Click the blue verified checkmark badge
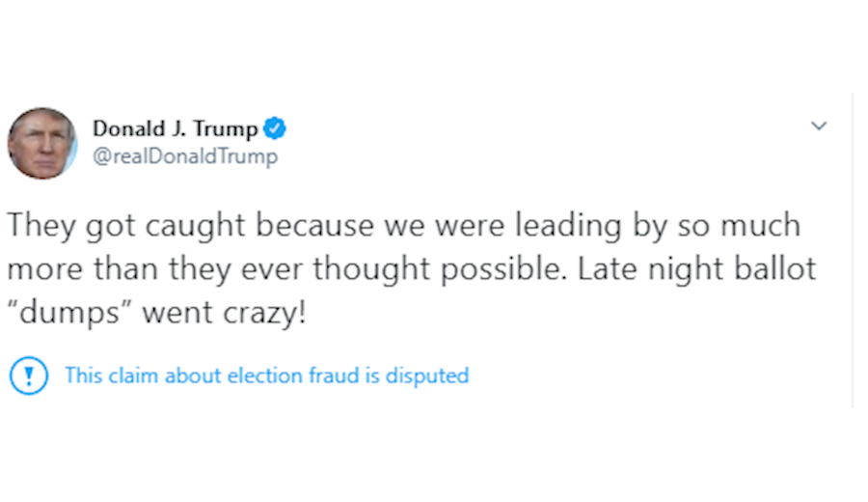Viewport: 868px width, 502px height. (275, 128)
